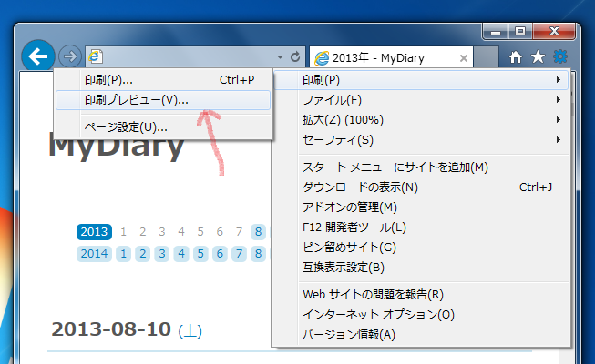
Task: Click the Forward navigation arrow button
Action: 68,56
